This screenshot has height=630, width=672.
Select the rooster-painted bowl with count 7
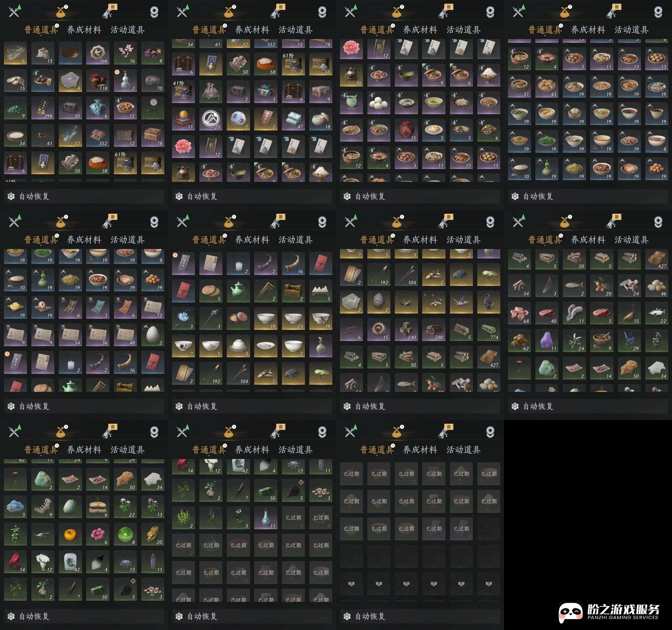(183, 346)
